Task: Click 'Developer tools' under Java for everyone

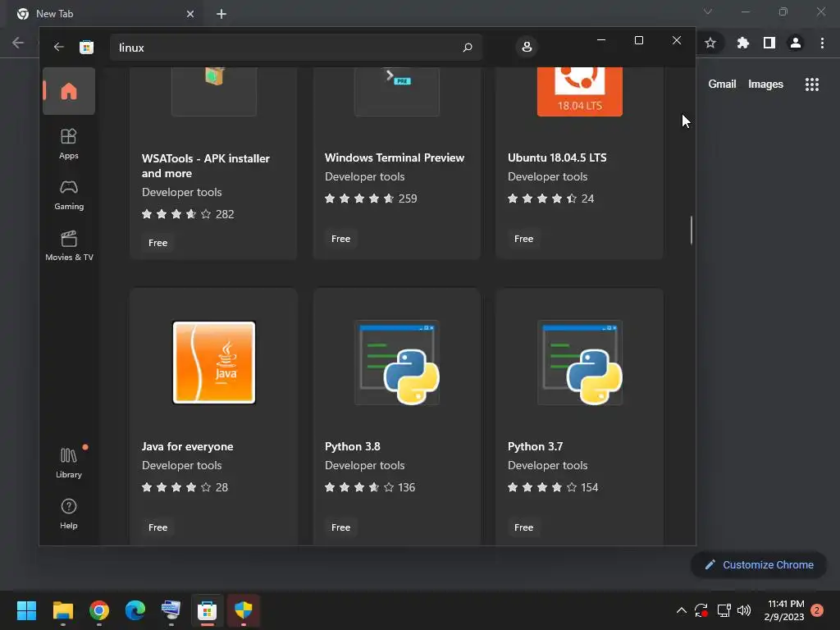Action: (x=181, y=465)
